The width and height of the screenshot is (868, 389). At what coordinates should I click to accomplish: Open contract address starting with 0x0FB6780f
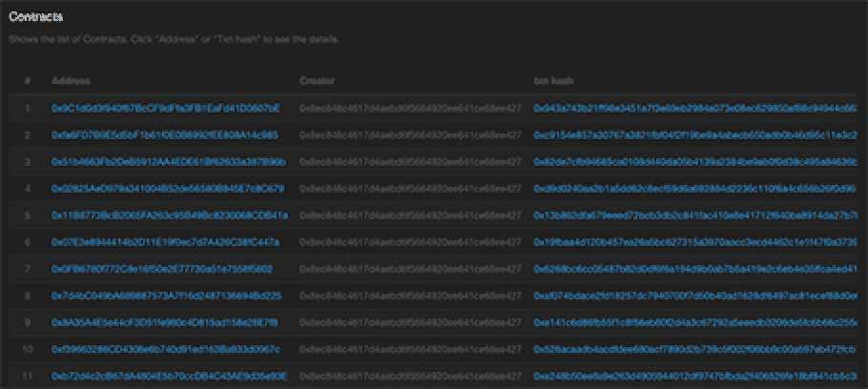coord(159,270)
